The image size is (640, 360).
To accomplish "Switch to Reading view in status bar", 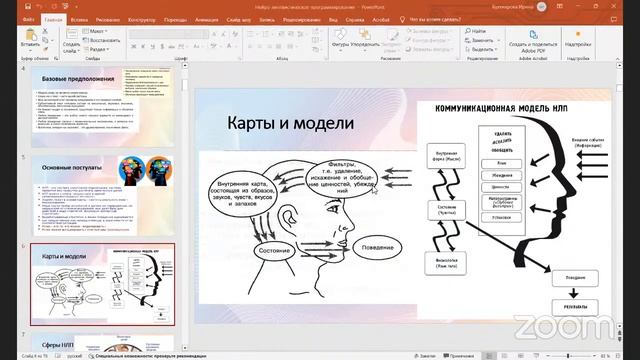I will coord(521,356).
